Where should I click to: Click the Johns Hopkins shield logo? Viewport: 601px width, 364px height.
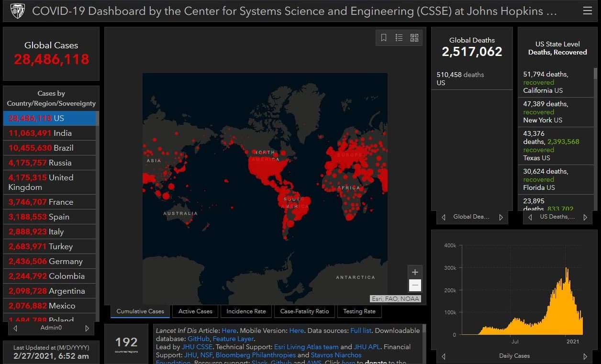pyautogui.click(x=18, y=11)
